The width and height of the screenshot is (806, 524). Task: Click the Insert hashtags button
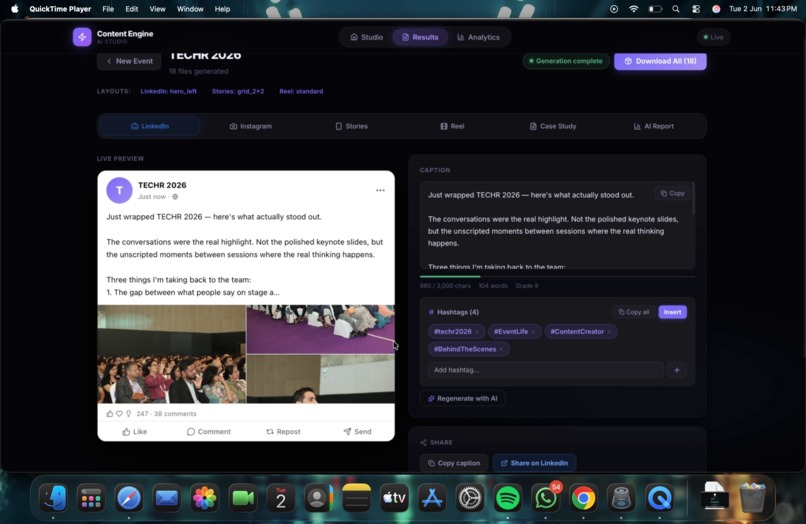(672, 312)
